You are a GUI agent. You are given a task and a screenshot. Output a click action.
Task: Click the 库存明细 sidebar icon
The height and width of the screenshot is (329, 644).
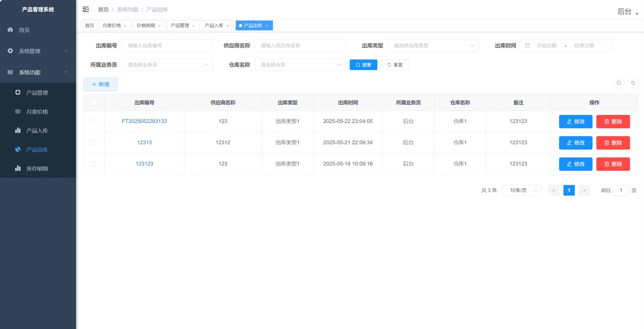17,168
